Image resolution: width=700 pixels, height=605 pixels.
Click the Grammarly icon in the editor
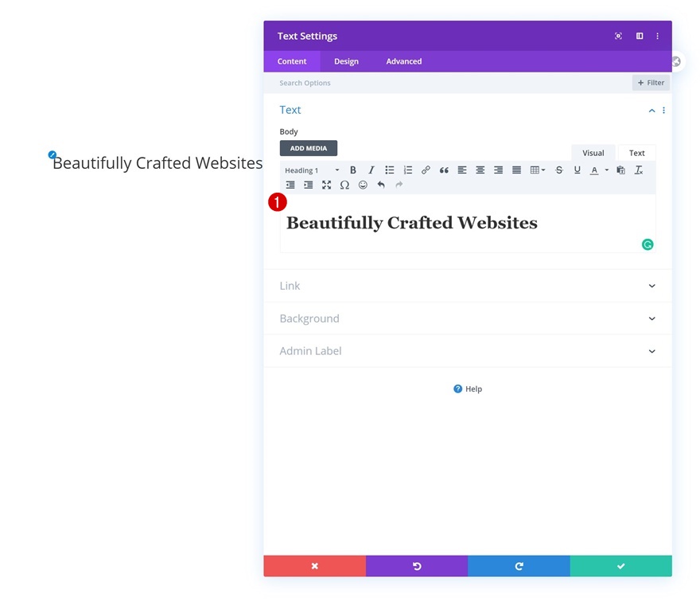[x=647, y=244]
